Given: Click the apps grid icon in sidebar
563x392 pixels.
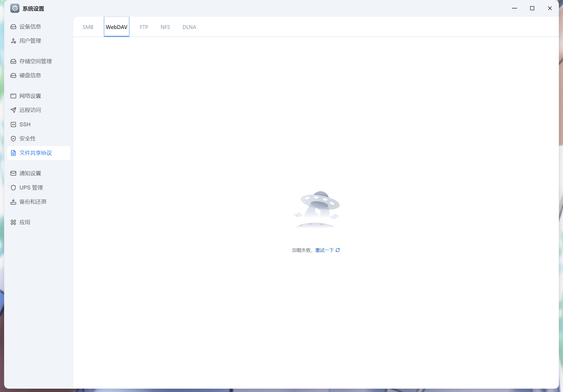Looking at the screenshot, I should click(x=13, y=222).
